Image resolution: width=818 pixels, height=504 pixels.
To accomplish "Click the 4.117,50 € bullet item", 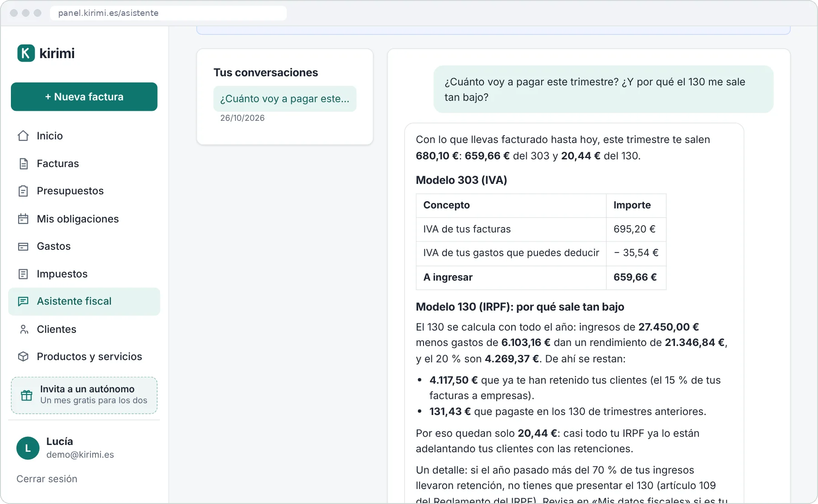I will click(x=575, y=388).
